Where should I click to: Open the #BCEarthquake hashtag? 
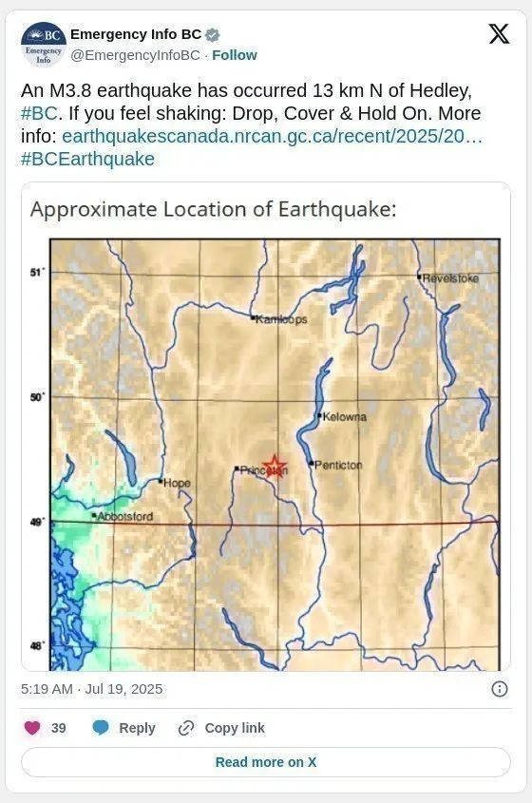click(x=87, y=160)
